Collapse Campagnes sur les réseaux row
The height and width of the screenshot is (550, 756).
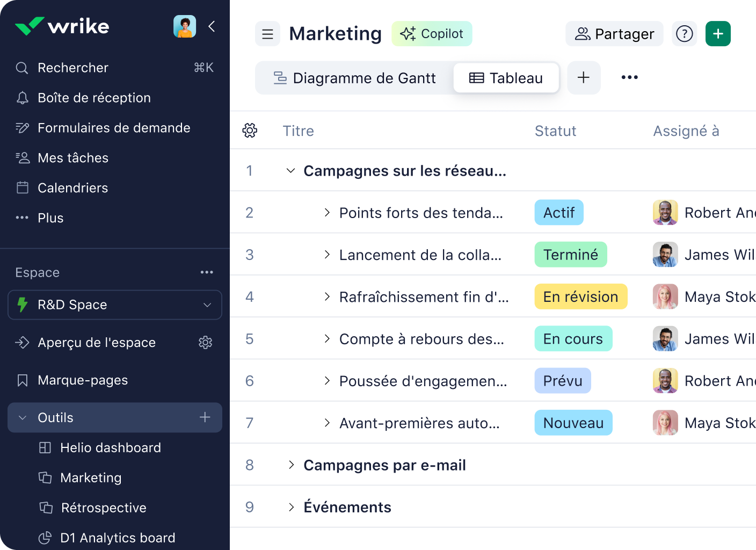(x=290, y=171)
